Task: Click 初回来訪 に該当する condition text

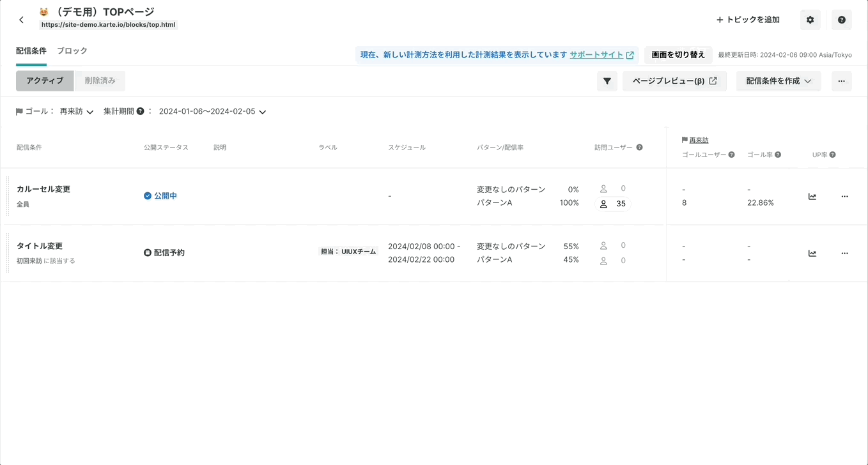Action: [46, 261]
